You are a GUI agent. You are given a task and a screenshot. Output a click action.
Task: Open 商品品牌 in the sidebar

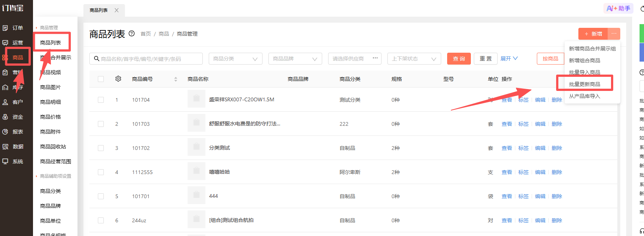[x=50, y=206]
